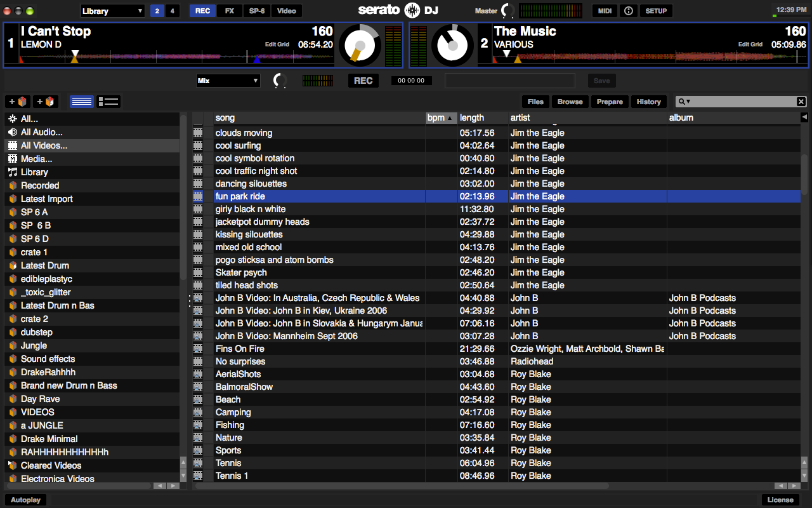Switch to album art list view

108,102
